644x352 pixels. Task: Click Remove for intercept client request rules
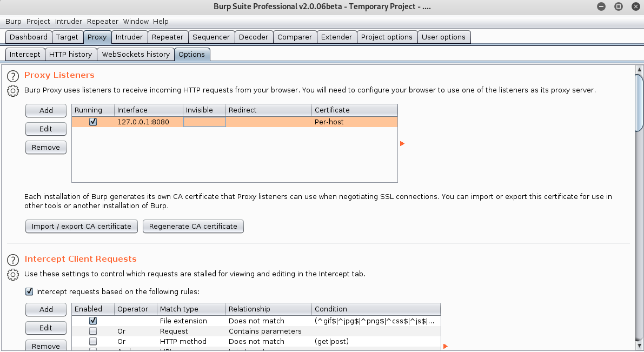click(46, 346)
